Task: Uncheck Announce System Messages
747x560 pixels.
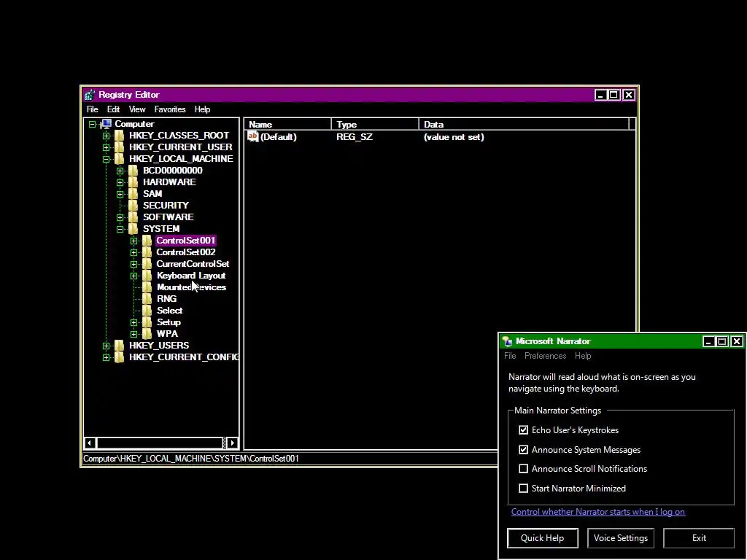Action: (x=524, y=449)
